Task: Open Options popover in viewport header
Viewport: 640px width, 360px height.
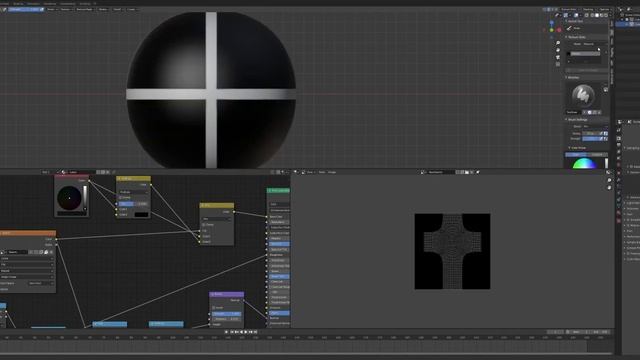Action: [604, 9]
